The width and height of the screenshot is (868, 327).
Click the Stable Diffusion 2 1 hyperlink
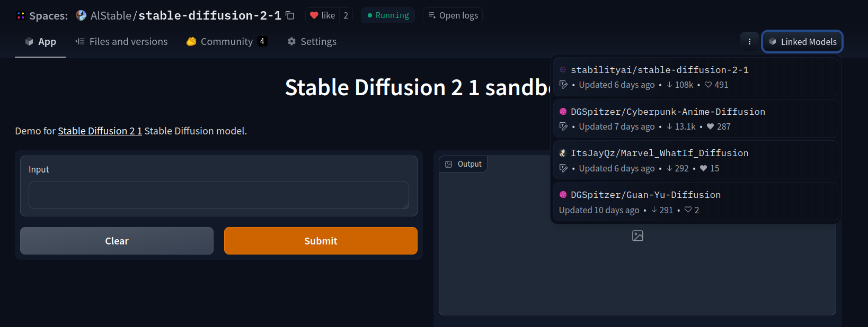100,131
